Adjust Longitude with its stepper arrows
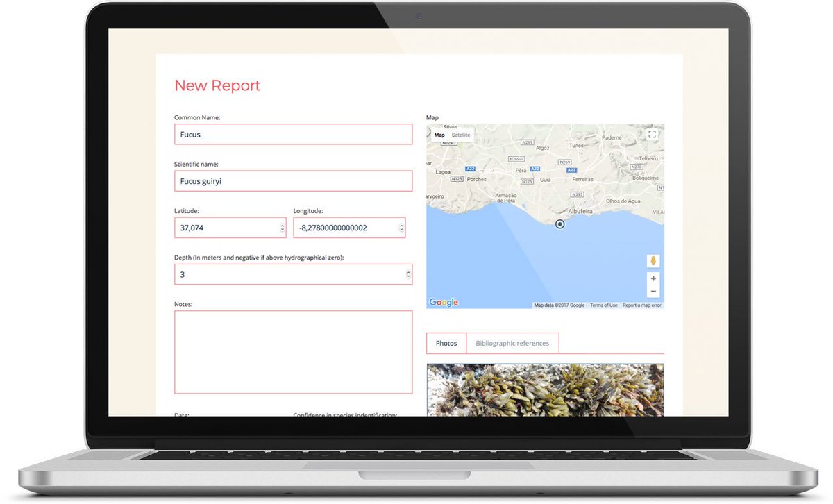Viewport: 833px width, 504px height. click(x=401, y=228)
